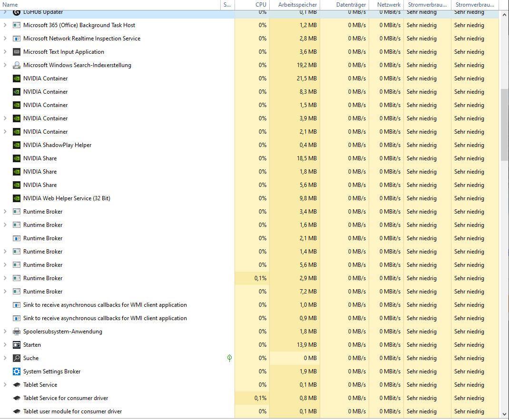Click the green leaf status icon on Suche

(x=229, y=358)
